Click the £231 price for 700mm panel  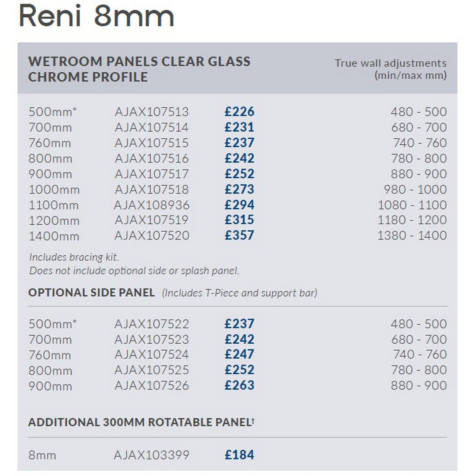(239, 127)
